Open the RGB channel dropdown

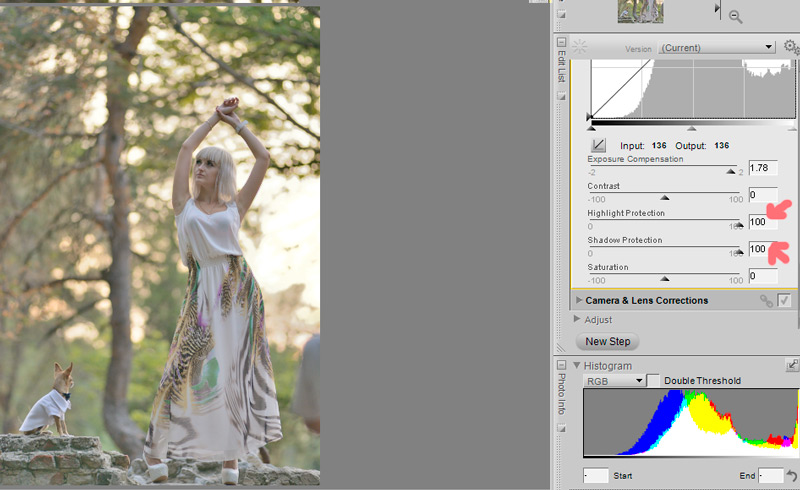point(614,381)
